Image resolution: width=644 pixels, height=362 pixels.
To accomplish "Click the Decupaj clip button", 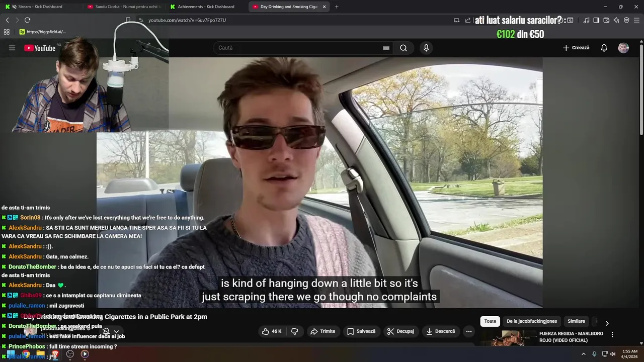I will click(400, 331).
